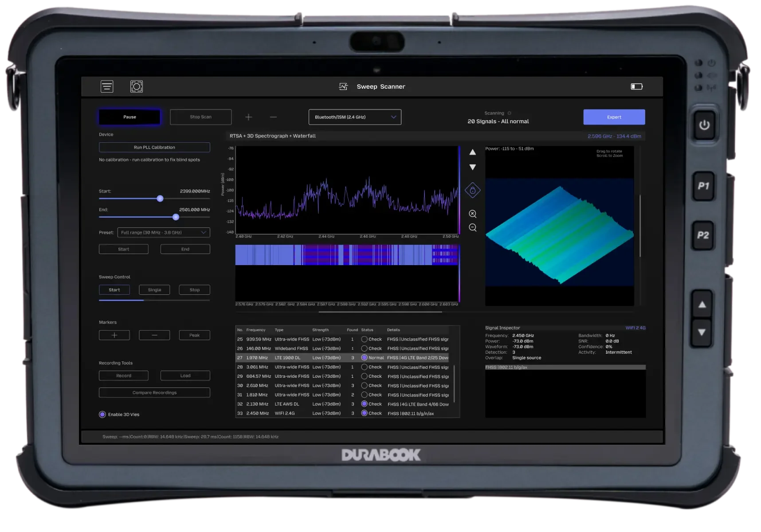Remove a marker with minus button

coord(154,335)
